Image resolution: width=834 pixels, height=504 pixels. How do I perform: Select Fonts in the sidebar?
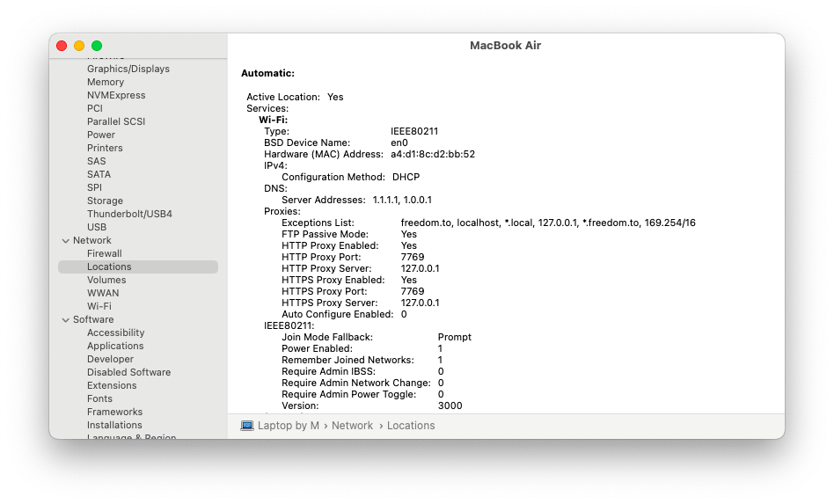click(99, 398)
